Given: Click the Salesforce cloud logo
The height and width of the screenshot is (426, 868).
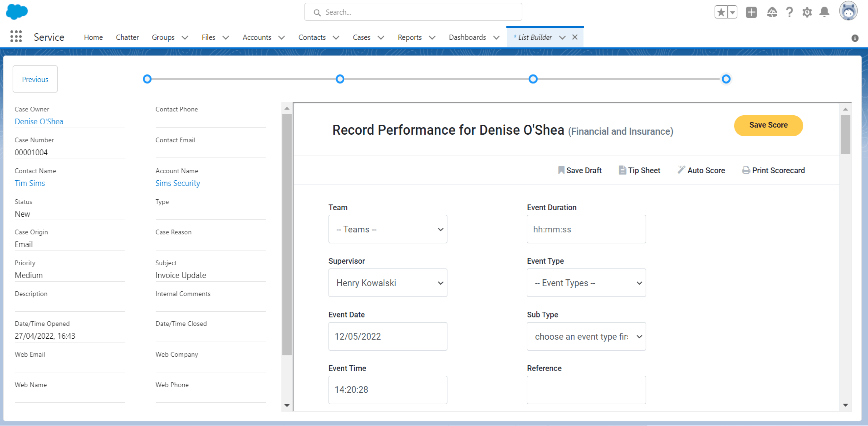Looking at the screenshot, I should 17,12.
